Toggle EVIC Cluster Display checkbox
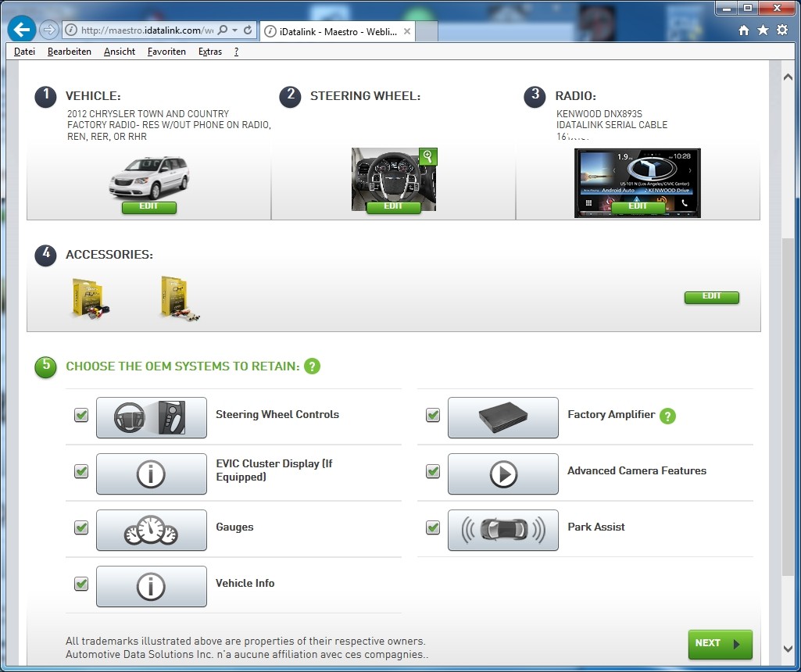The height and width of the screenshot is (672, 801). pyautogui.click(x=81, y=471)
